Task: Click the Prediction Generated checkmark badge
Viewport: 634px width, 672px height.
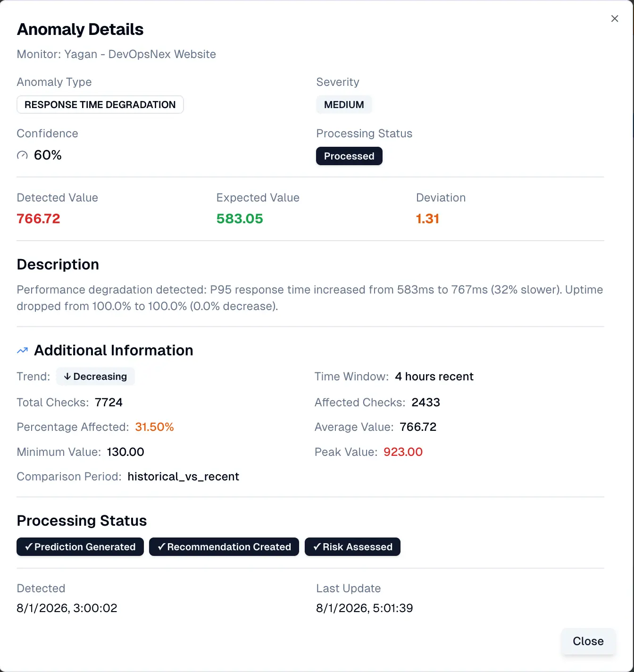Action: coord(80,547)
